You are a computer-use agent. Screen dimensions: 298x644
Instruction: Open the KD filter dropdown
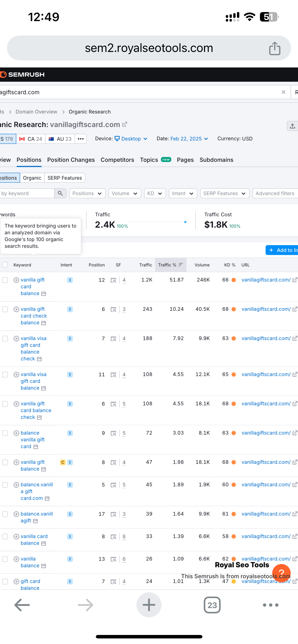[155, 193]
